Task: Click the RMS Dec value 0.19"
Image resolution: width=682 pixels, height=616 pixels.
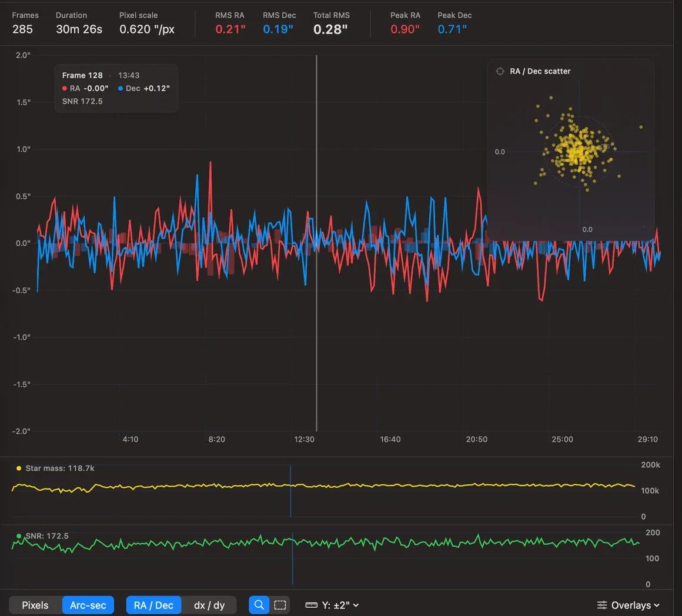Action: 278,29
